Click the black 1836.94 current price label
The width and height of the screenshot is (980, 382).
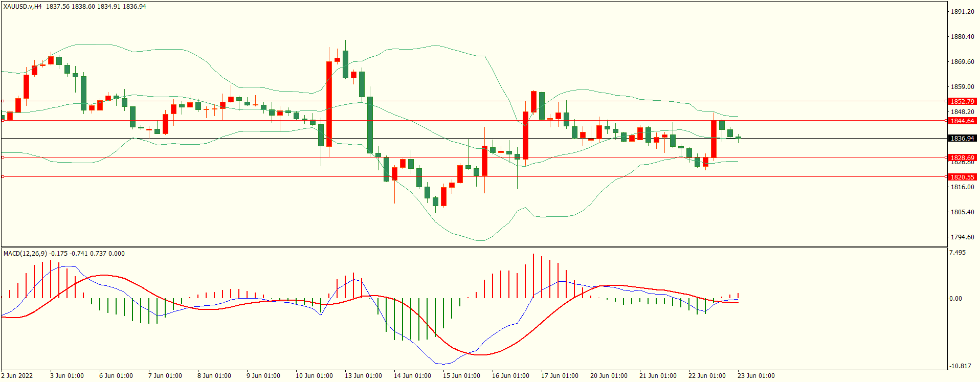[962, 138]
